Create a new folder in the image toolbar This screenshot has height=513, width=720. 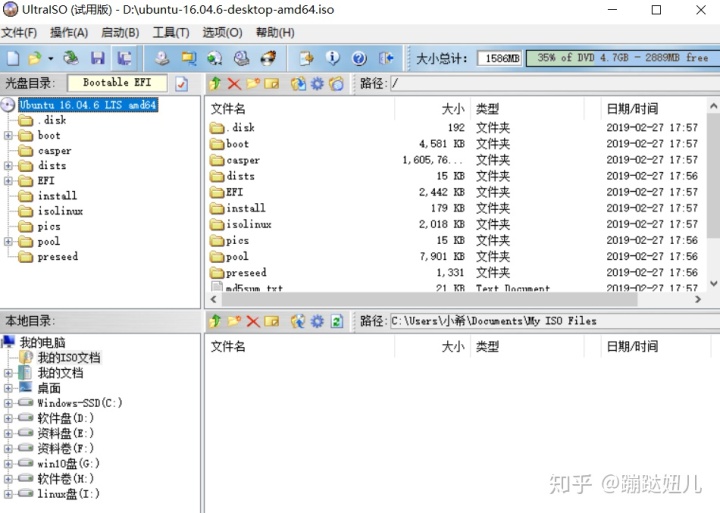tap(253, 84)
